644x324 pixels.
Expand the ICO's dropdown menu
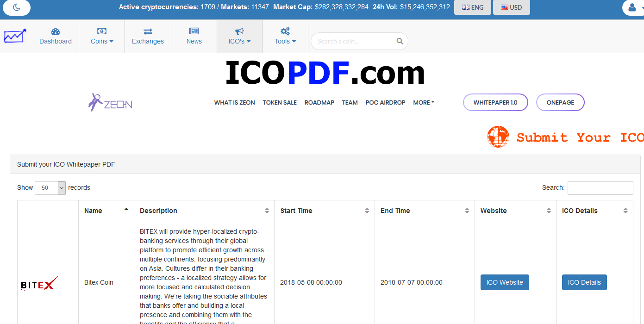(x=239, y=36)
